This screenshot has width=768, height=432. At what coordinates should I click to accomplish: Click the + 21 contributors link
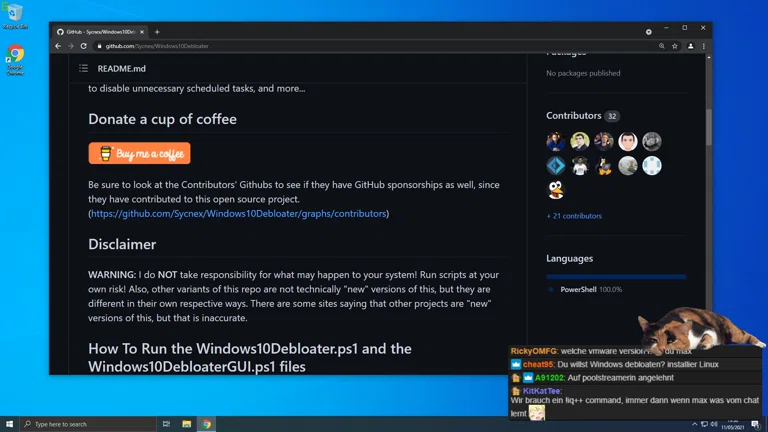click(574, 216)
